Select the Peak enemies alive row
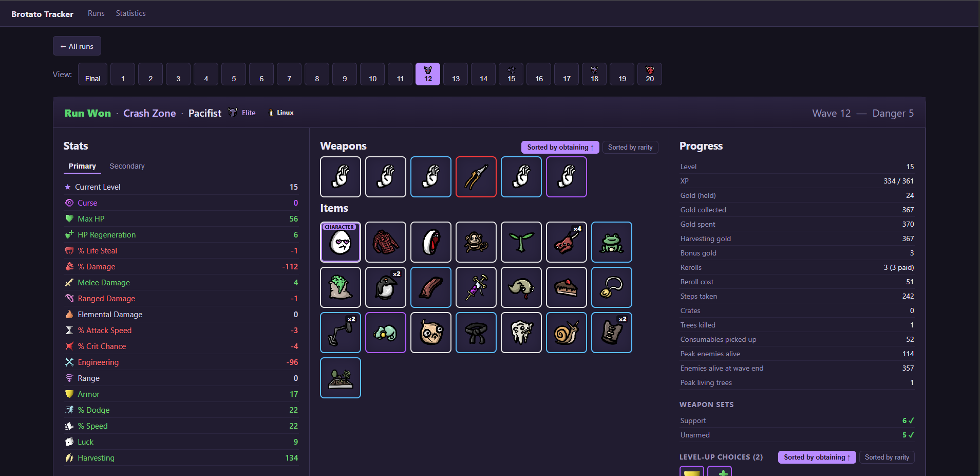The width and height of the screenshot is (980, 476). pos(797,354)
